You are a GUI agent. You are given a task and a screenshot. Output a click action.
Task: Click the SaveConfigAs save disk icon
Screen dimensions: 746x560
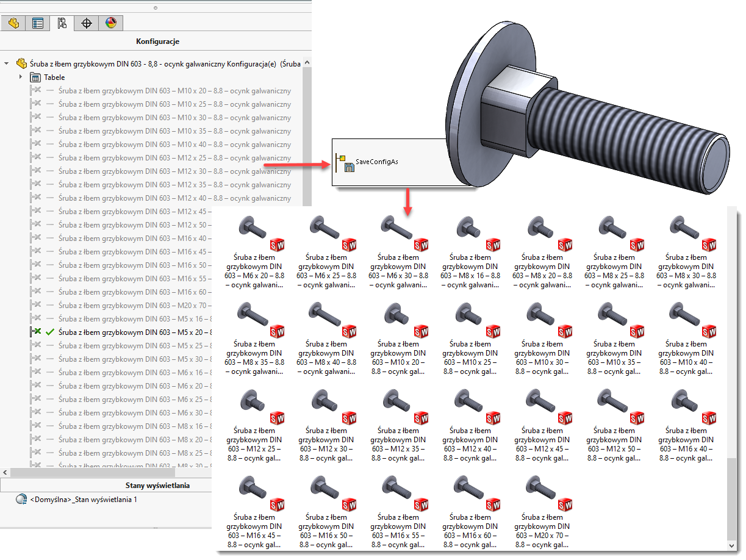[x=350, y=168]
